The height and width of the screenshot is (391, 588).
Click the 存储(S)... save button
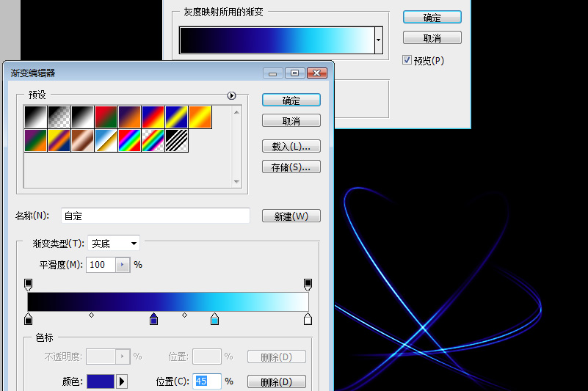(291, 167)
